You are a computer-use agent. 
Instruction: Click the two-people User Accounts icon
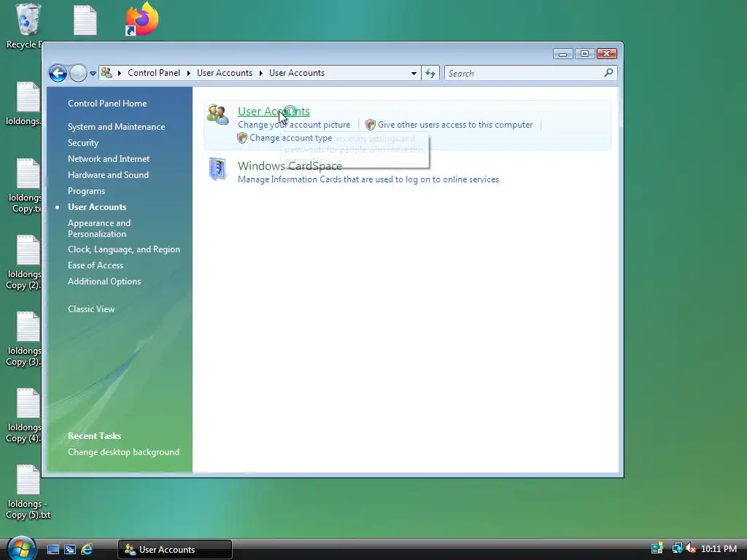click(218, 114)
